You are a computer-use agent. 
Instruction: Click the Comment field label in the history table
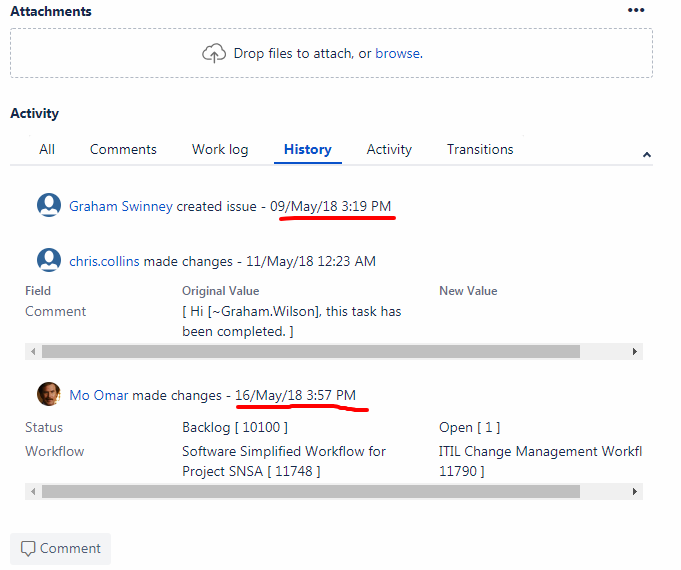(x=56, y=312)
